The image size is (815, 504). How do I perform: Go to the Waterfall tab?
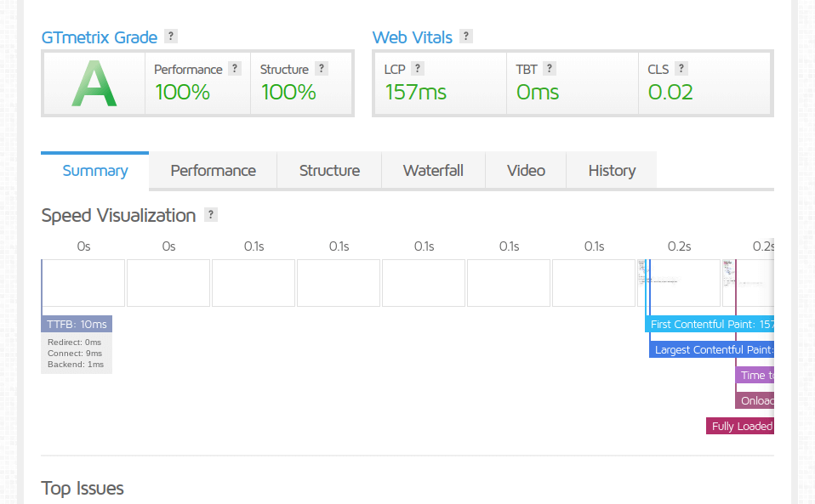point(433,171)
